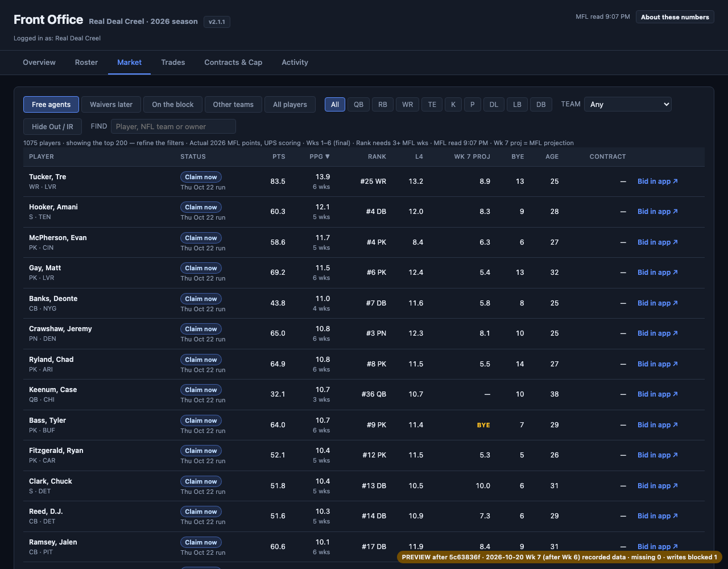
Task: Click Bid in app for Clark, Chuck
Action: click(x=657, y=486)
